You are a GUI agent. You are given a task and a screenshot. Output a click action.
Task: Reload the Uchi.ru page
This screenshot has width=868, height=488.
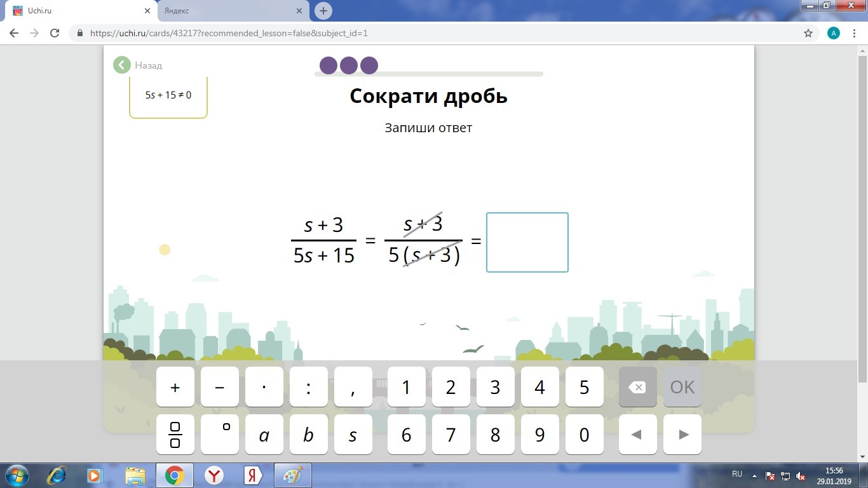[x=55, y=33]
